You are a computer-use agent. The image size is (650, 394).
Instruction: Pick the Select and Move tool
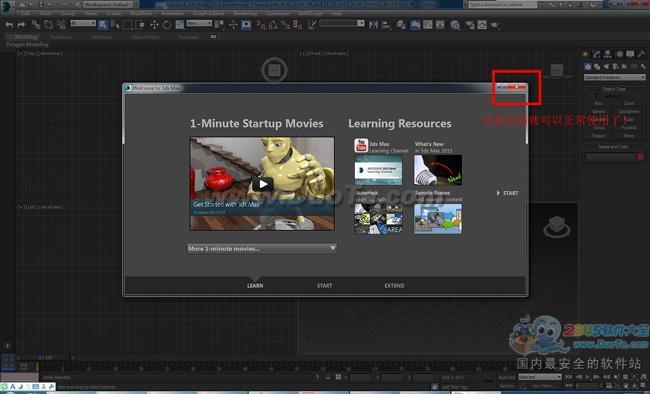[154, 25]
